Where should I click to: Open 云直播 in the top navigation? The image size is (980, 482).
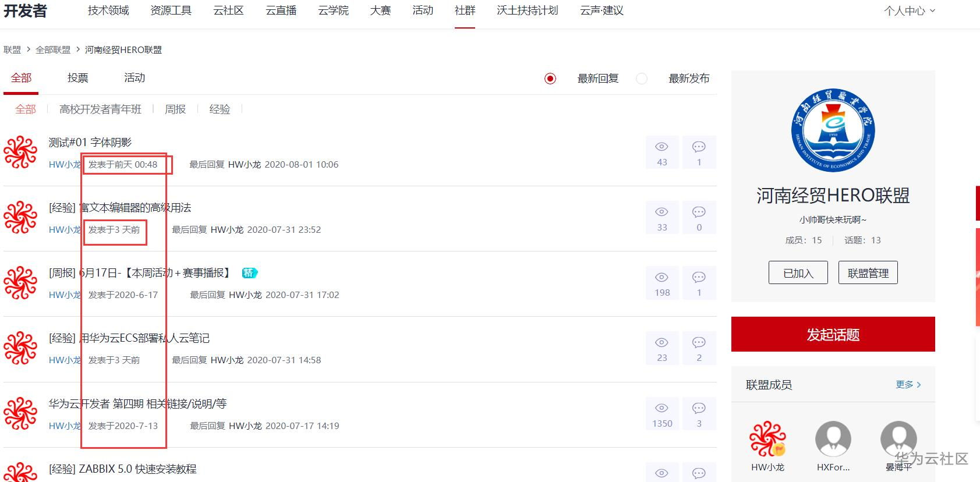(281, 10)
